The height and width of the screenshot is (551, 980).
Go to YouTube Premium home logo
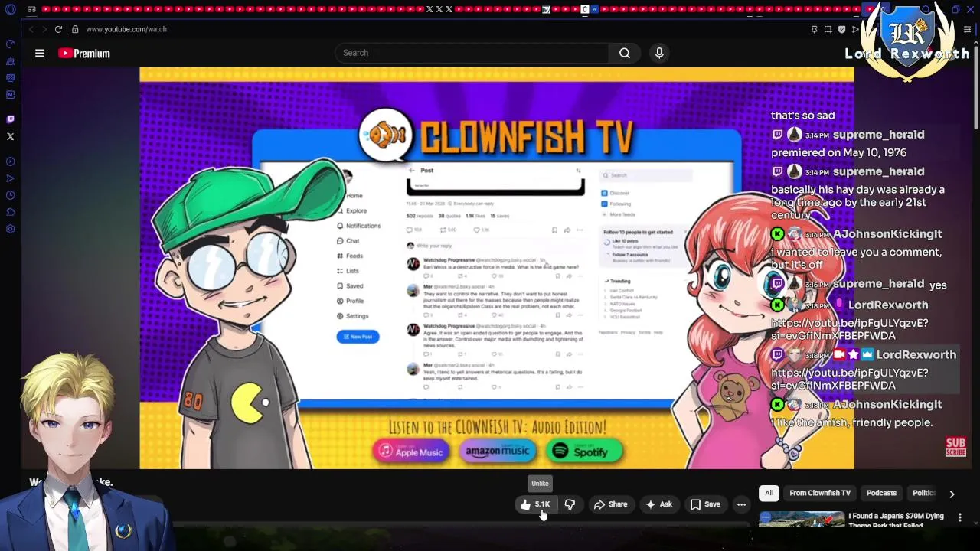pos(84,54)
